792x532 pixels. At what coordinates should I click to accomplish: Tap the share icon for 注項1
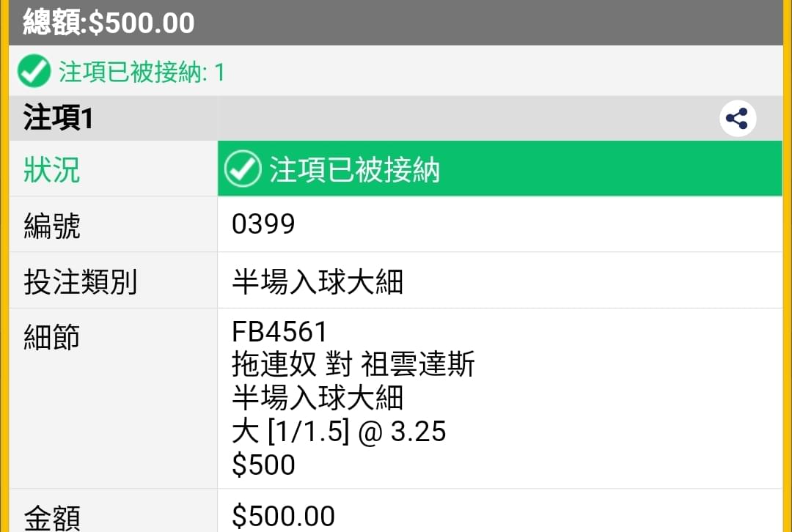point(738,119)
